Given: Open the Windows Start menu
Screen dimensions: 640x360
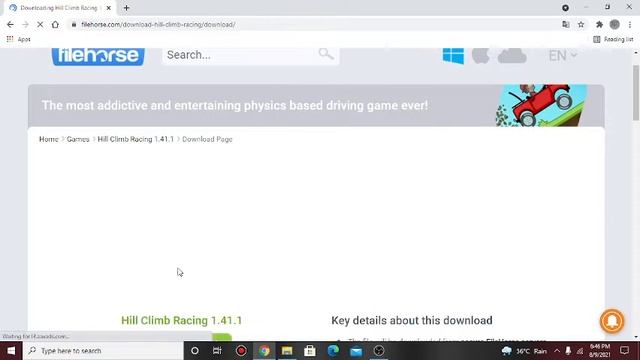Looking at the screenshot, I should pos(11,351).
